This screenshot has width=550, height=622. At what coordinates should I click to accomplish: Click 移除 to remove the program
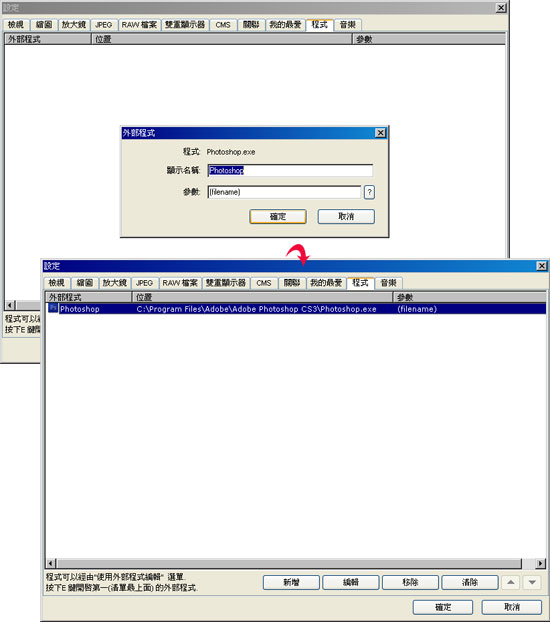[x=410, y=582]
